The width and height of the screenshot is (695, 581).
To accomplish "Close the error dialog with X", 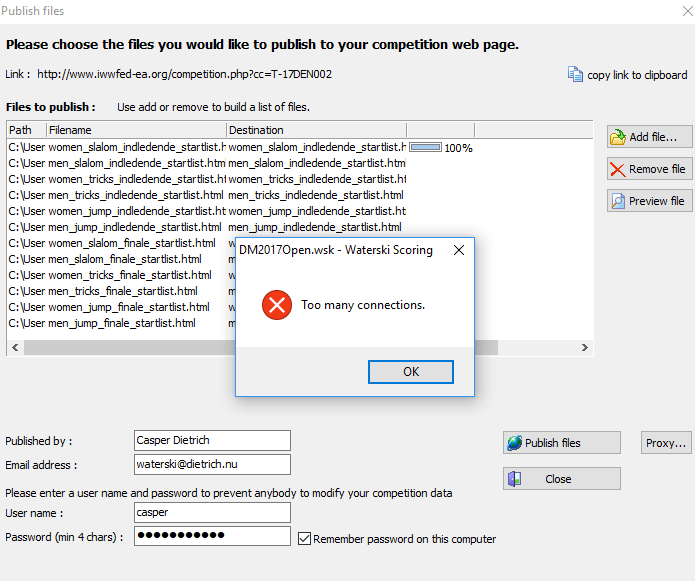I will (459, 250).
